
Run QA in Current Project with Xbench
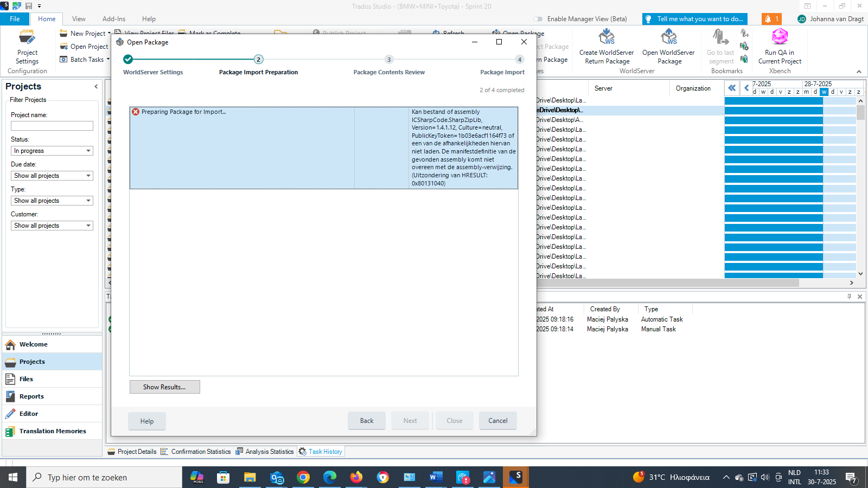tap(780, 47)
